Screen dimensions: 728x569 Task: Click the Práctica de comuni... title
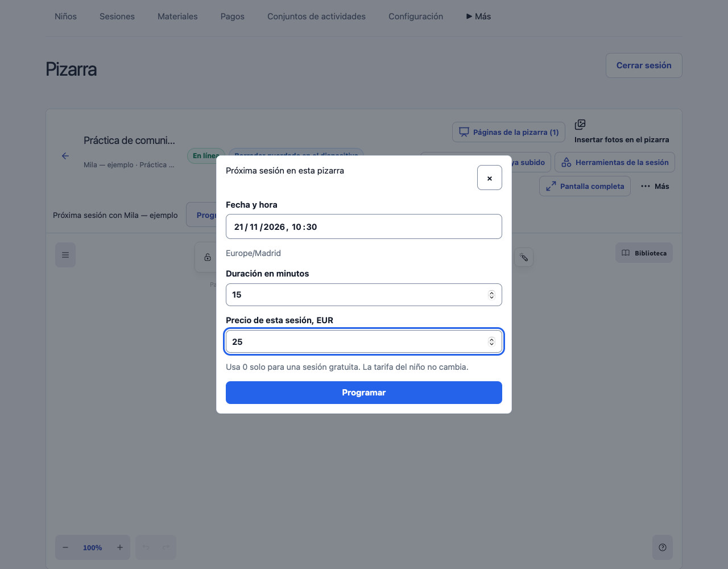[x=129, y=141]
